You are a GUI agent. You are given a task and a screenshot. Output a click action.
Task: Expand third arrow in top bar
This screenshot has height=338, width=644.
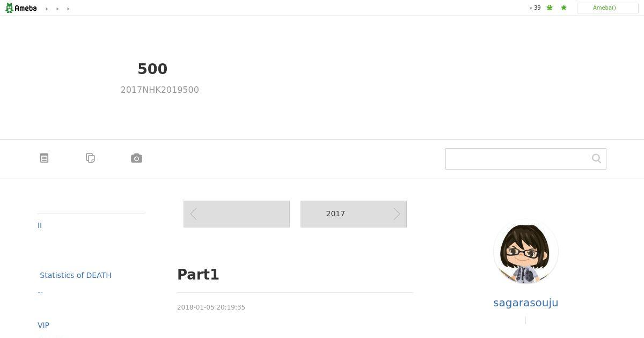click(x=68, y=9)
